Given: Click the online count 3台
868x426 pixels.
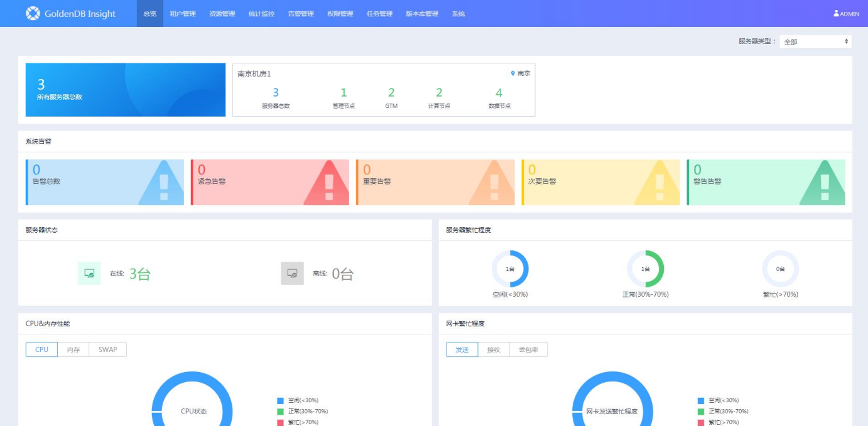Looking at the screenshot, I should [140, 274].
